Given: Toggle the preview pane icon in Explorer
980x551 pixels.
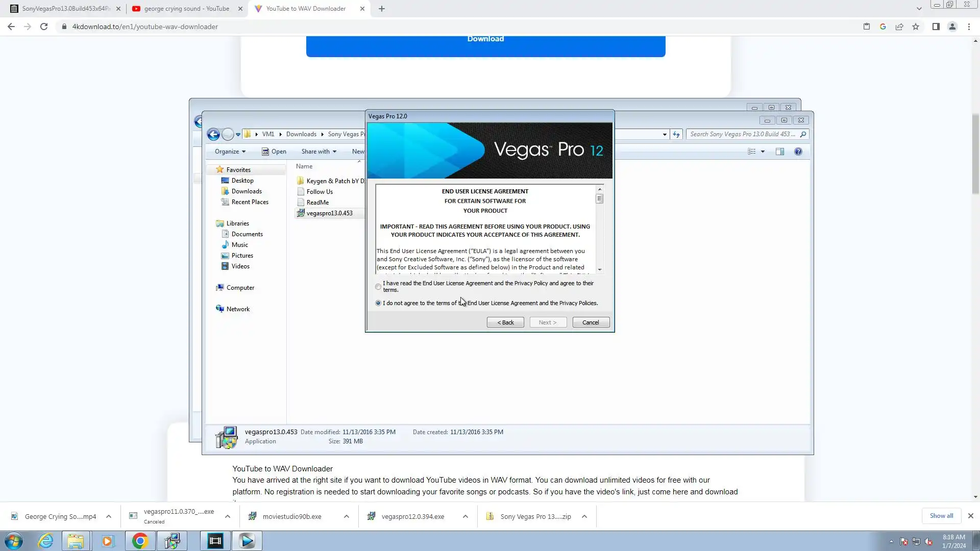Looking at the screenshot, I should tap(780, 152).
